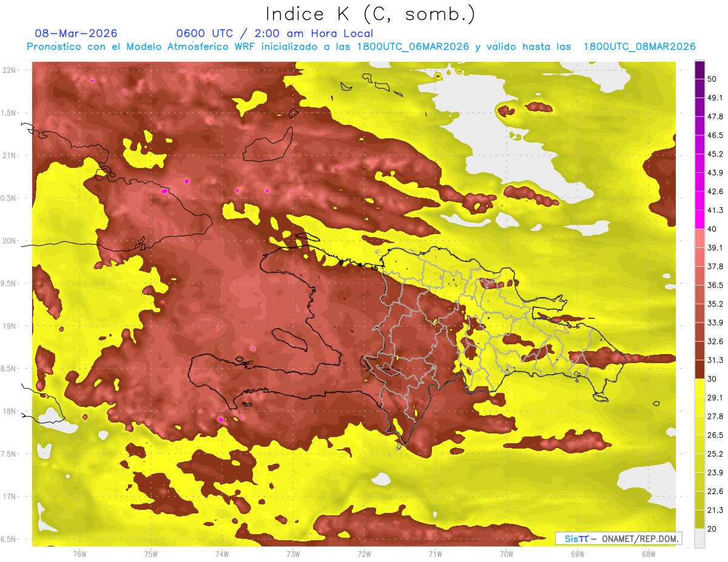Click the color bar label '49.1'
This screenshot has height=562, width=728.
[x=715, y=98]
